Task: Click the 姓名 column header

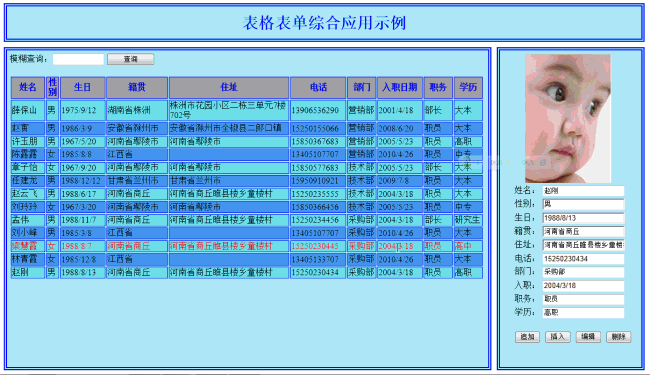Action: tap(28, 87)
